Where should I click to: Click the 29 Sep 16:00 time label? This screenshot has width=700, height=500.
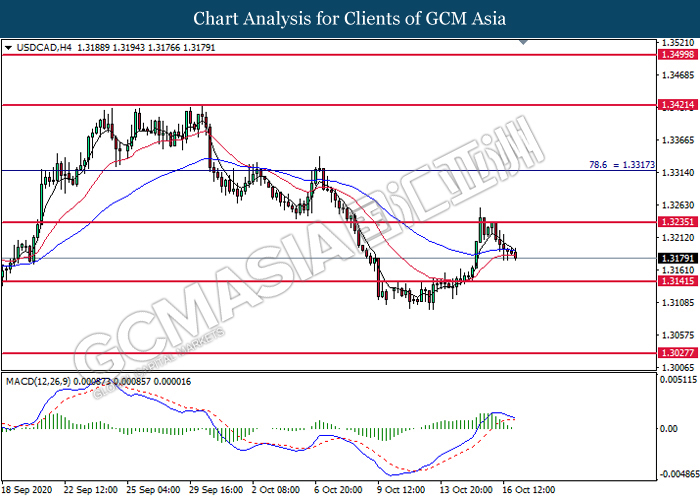coord(216,490)
